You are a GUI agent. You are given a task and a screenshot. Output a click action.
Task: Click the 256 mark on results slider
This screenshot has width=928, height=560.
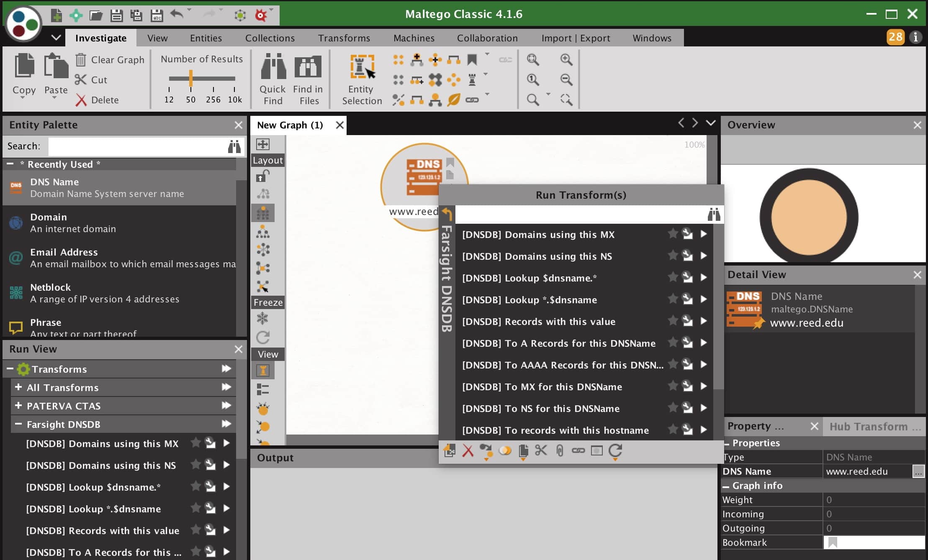[213, 100]
